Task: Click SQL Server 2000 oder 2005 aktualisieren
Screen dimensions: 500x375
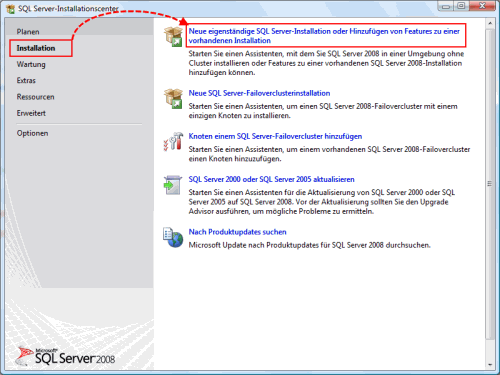Action: point(271,179)
